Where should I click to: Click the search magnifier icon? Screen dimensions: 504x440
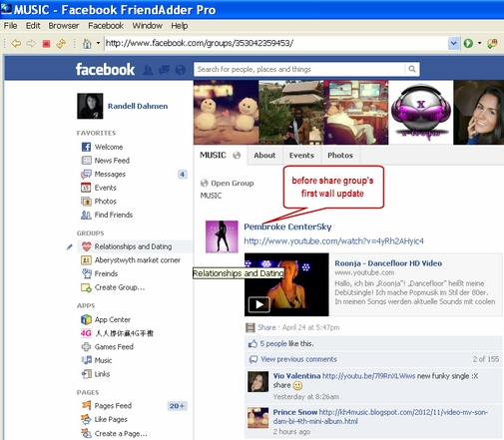tap(412, 69)
